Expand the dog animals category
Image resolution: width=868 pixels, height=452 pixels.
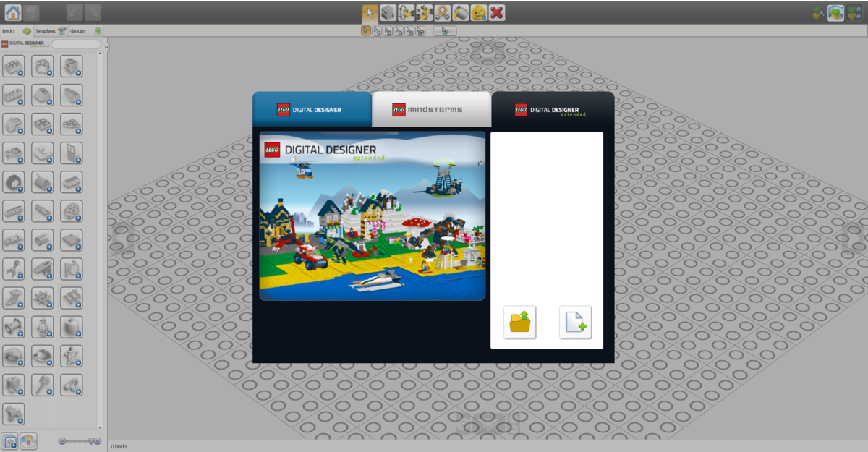[x=14, y=414]
